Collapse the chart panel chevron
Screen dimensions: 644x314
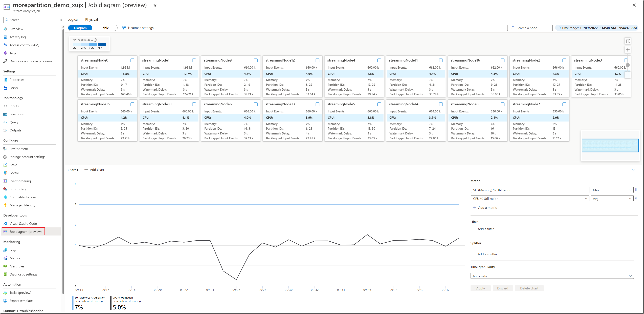633,170
